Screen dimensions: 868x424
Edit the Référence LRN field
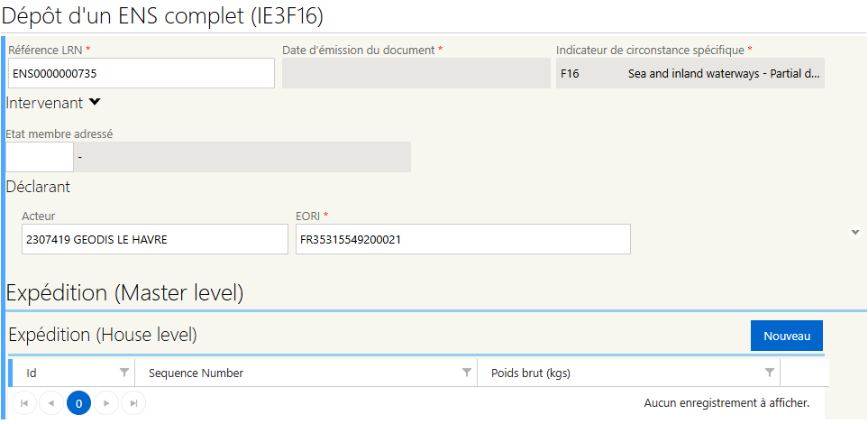click(142, 73)
